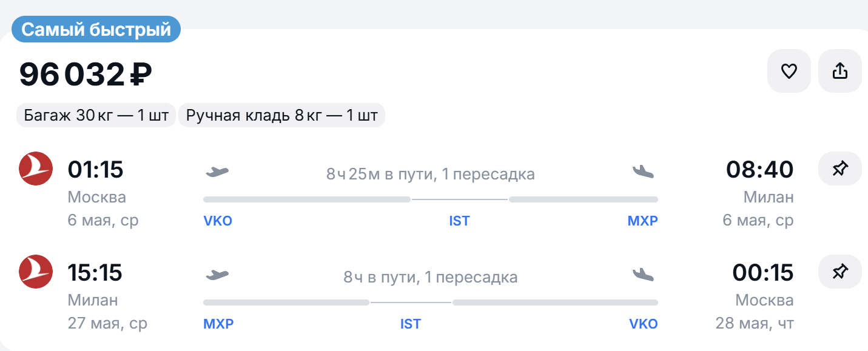Click landing plane icon on return flight
This screenshot has width=868, height=351.
click(644, 275)
